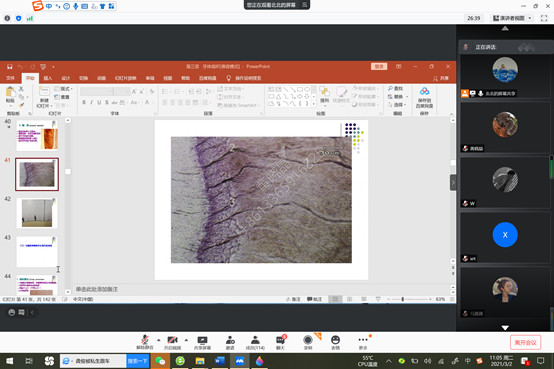554x369 pixels.
Task: Open the more options ellipsis icon
Action: pos(363,341)
